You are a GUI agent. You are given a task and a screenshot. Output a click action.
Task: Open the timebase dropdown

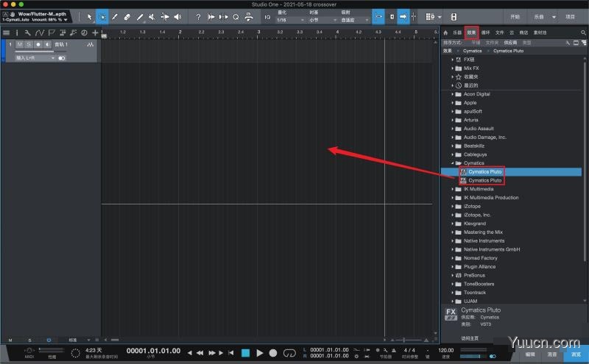pyautogui.click(x=322, y=20)
